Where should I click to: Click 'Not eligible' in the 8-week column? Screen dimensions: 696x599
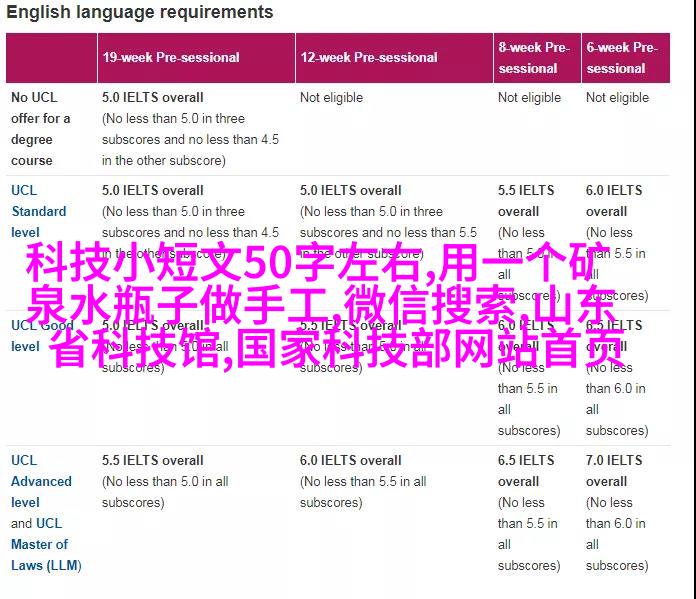click(529, 98)
